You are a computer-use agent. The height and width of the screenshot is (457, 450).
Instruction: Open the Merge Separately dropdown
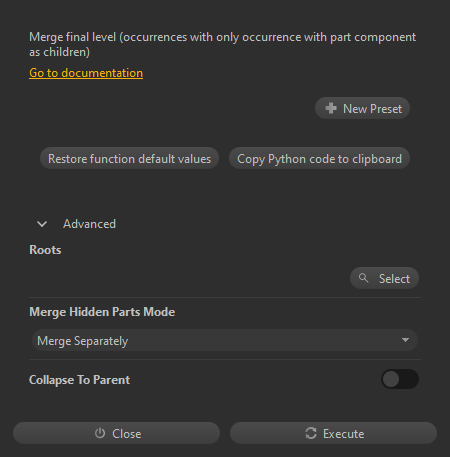pos(225,340)
